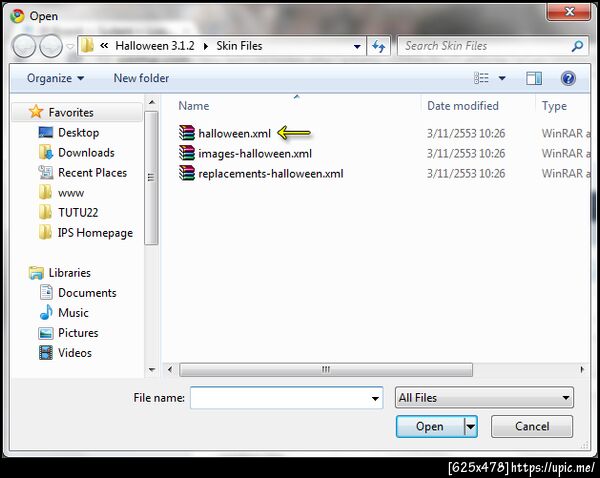This screenshot has height=478, width=600.
Task: Select the halloween.xml file
Action: pos(234,133)
